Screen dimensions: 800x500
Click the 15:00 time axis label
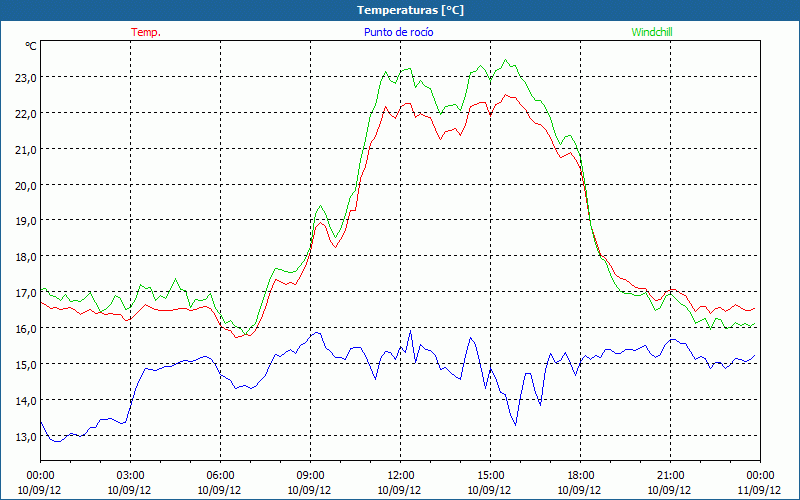[x=490, y=476]
